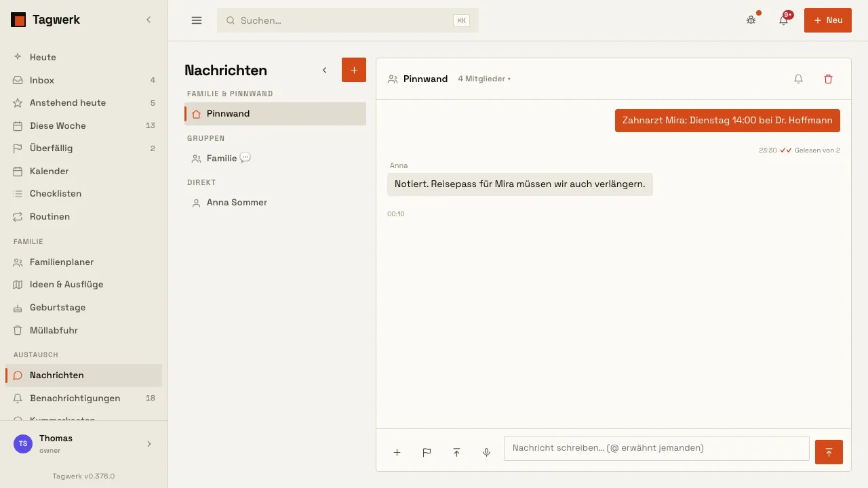This screenshot has height=488, width=868.
Task: Send the message with the arrow button
Action: tap(829, 452)
